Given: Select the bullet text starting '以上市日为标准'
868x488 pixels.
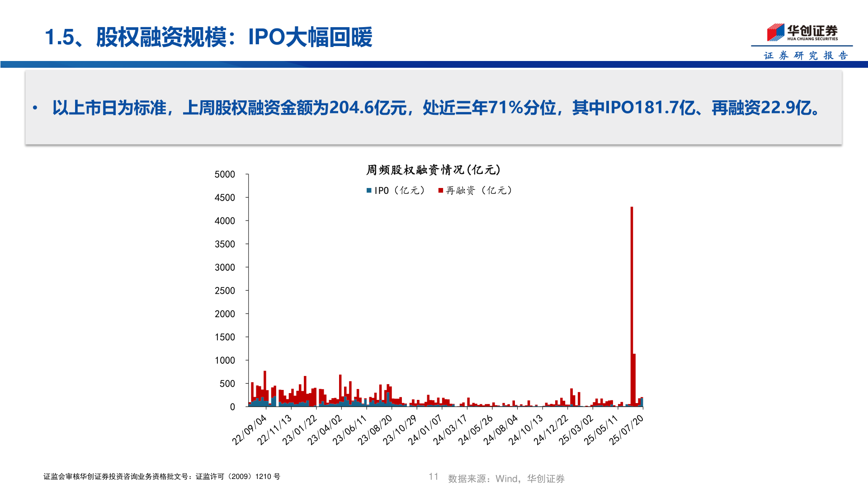Looking at the screenshot, I should pos(436,108).
